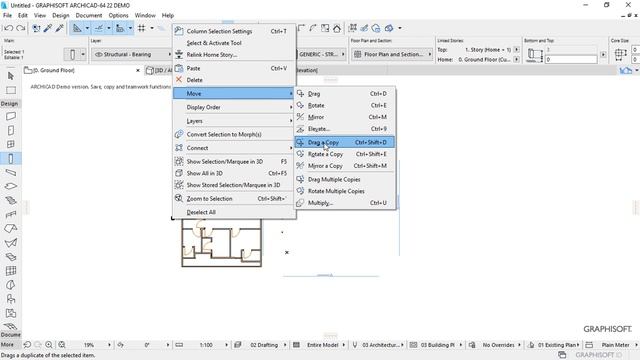Click Zoom to Selection entry

[x=234, y=199]
